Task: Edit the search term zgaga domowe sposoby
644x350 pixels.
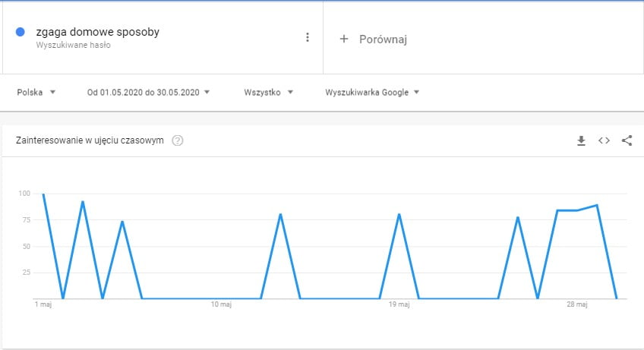Action: [x=98, y=32]
